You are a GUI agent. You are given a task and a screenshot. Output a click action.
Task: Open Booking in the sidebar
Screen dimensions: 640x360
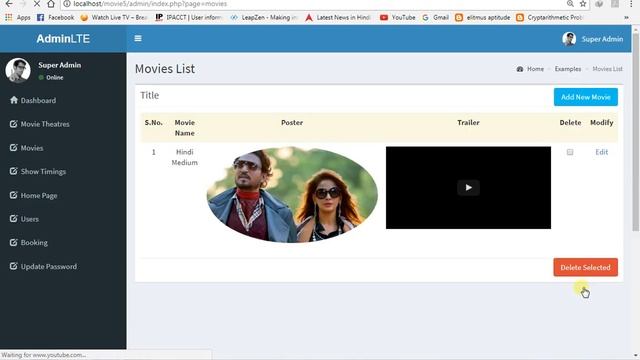pos(34,243)
